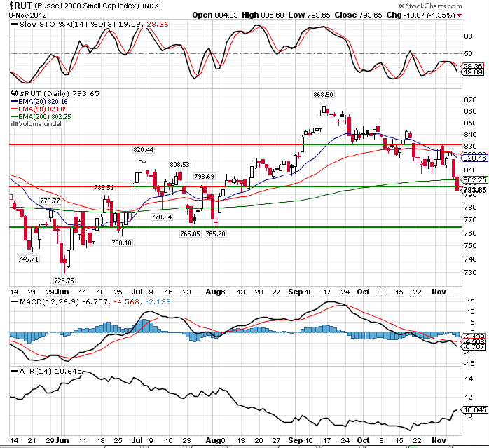This screenshot has width=489, height=448.
Task: Click the 765.05 low annotation
Action: tap(190, 234)
